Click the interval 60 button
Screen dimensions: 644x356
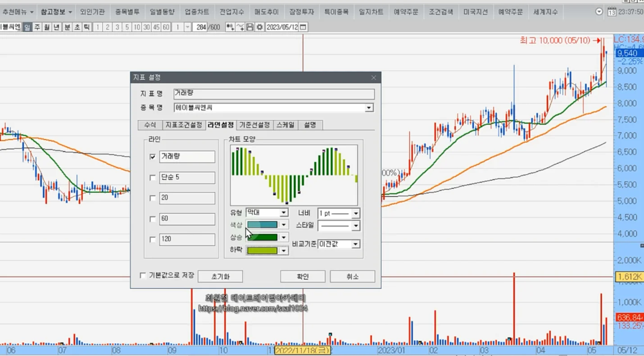[x=166, y=27]
